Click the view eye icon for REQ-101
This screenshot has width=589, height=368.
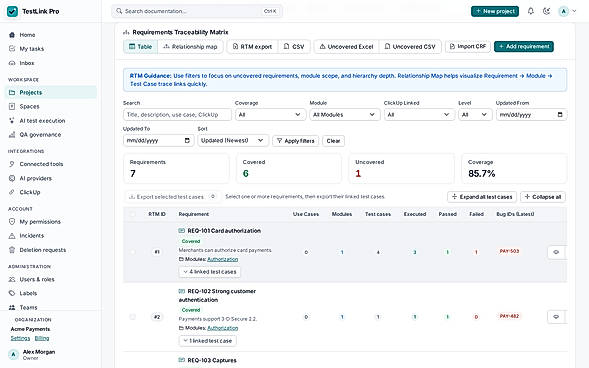[x=556, y=252]
